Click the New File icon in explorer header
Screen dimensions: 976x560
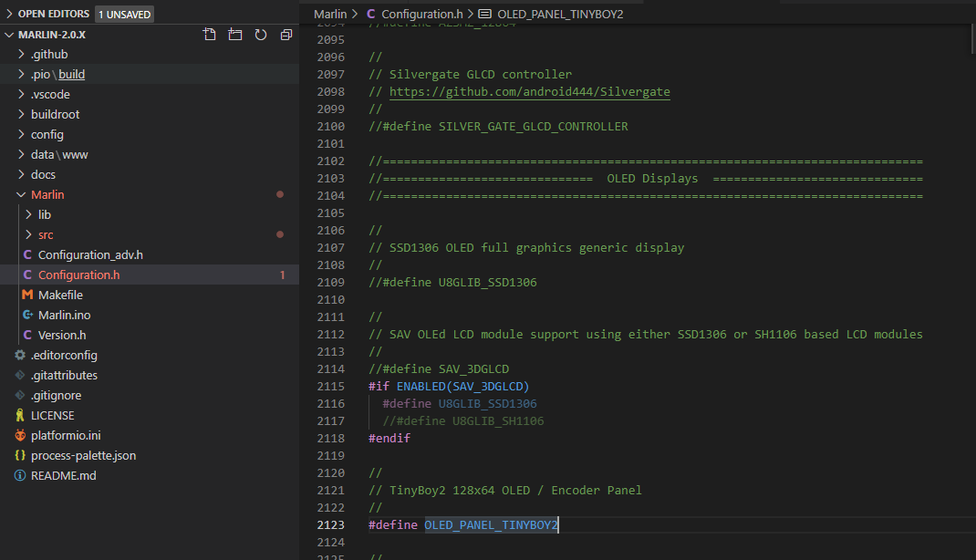[x=210, y=35]
